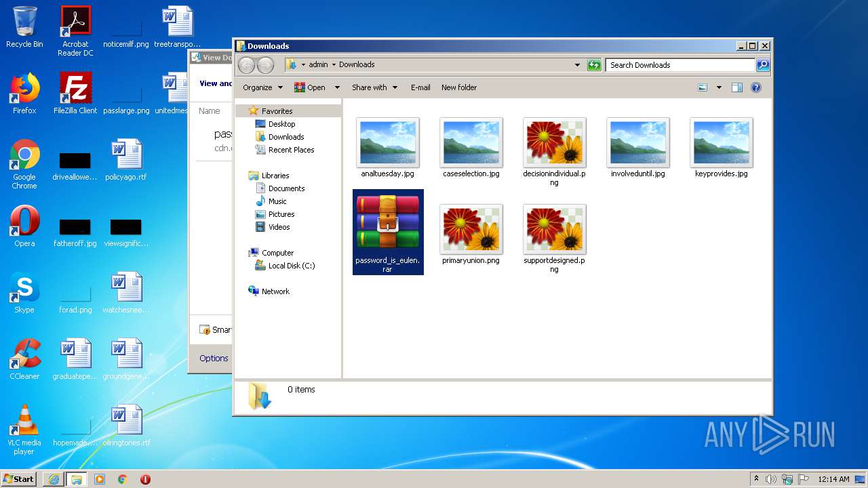Launch Acrobat Reader DC from desktop
This screenshot has height=488, width=868.
coord(75,31)
